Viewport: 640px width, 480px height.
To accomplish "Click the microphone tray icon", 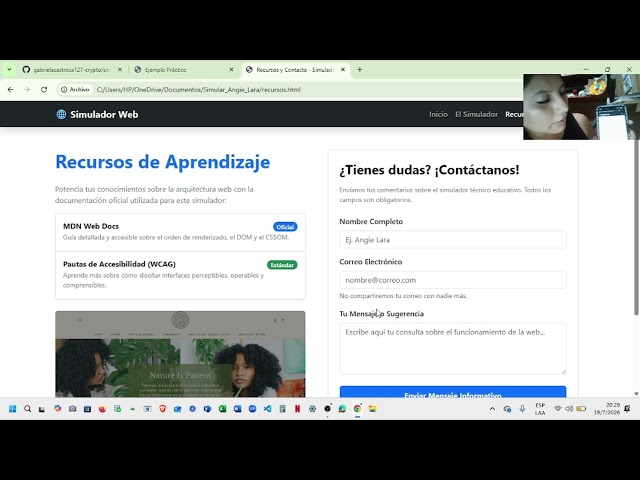I will coord(522,409).
